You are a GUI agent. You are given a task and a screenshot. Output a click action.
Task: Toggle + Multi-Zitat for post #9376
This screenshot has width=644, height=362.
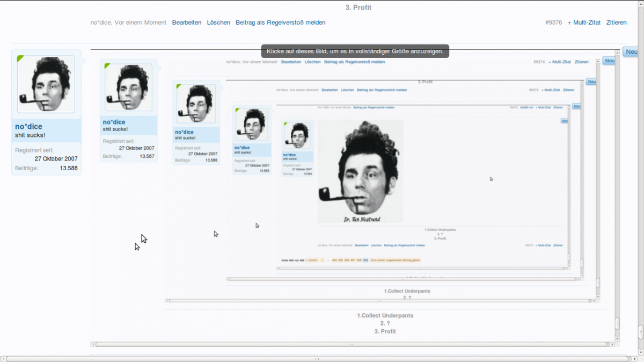[584, 23]
